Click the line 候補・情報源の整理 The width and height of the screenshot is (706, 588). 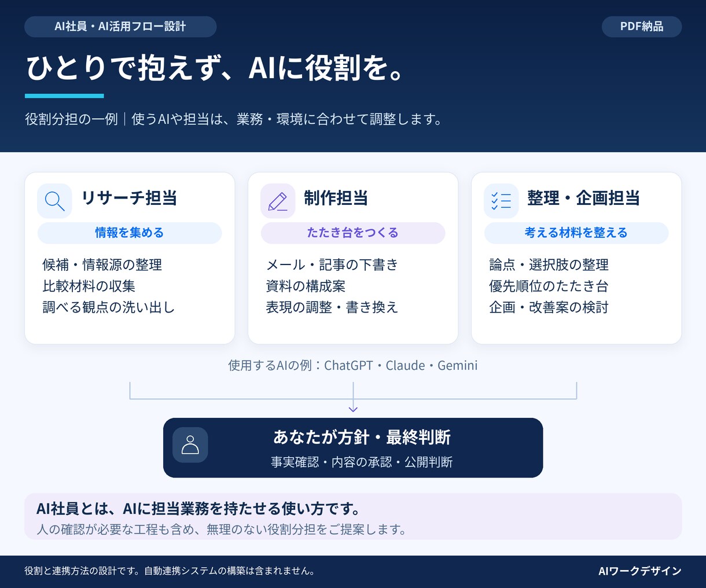pyautogui.click(x=102, y=265)
